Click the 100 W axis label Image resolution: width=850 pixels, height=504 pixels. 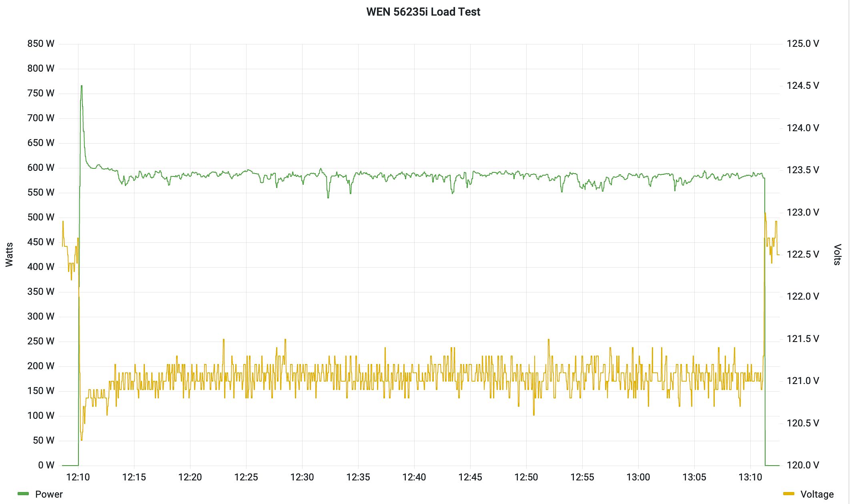[41, 416]
